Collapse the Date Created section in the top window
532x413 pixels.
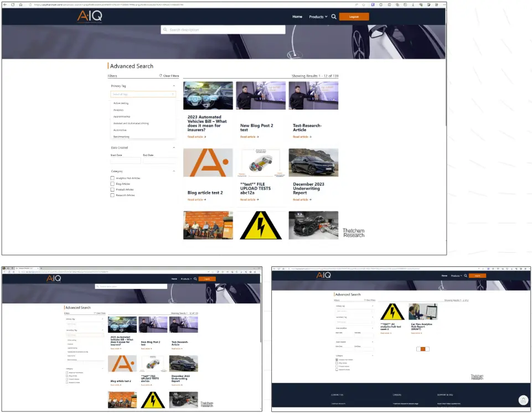pos(174,148)
